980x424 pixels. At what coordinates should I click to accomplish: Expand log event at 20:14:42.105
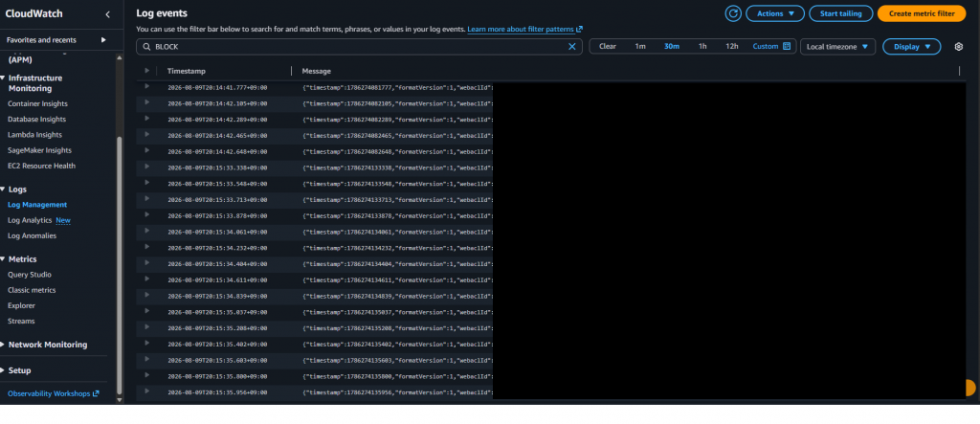pyautogui.click(x=146, y=102)
